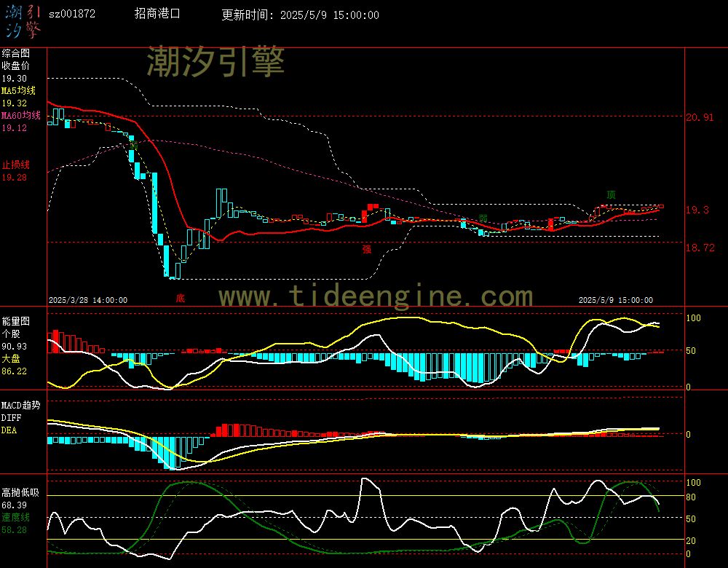This screenshot has width=728, height=568.
Task: Click the 0 axis label in MACD panel
Action: click(689, 435)
